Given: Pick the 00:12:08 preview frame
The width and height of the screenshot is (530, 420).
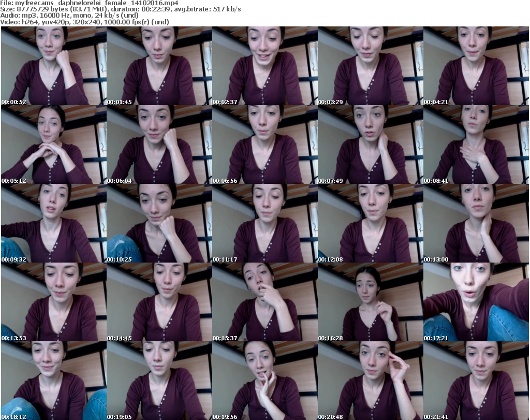Looking at the screenshot, I should [x=371, y=224].
